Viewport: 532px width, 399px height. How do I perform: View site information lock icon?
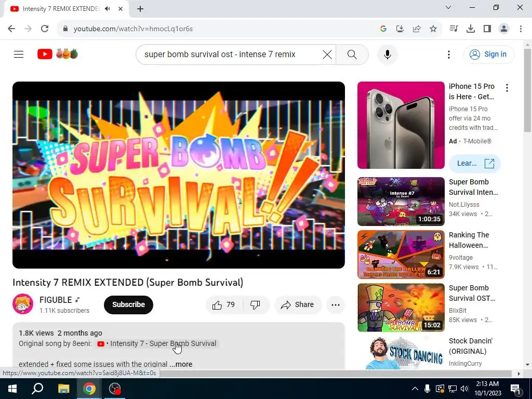click(x=65, y=29)
